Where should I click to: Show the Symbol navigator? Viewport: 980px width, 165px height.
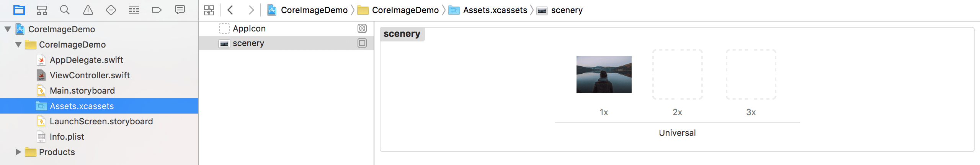point(42,10)
